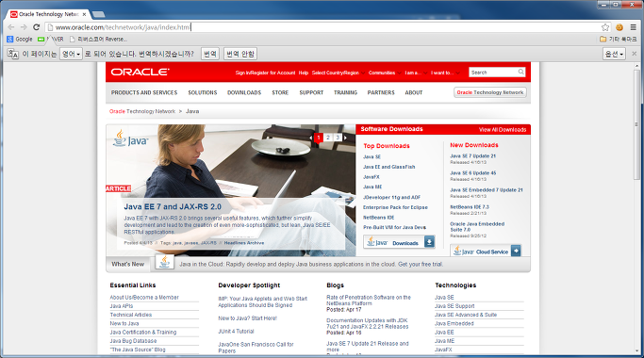Click the Java icon next to What's New
644x358 pixels.
coord(164,262)
